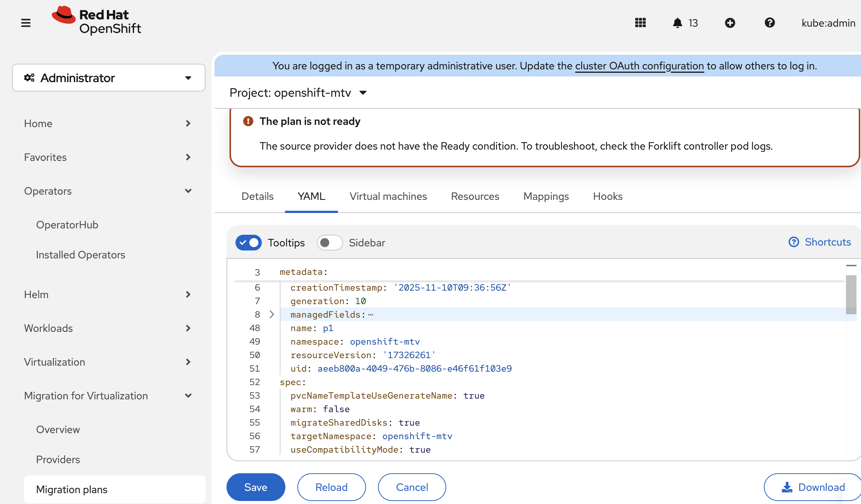The image size is (861, 504).
Task: Expand the managedFields fold arrow
Action: coord(272,314)
